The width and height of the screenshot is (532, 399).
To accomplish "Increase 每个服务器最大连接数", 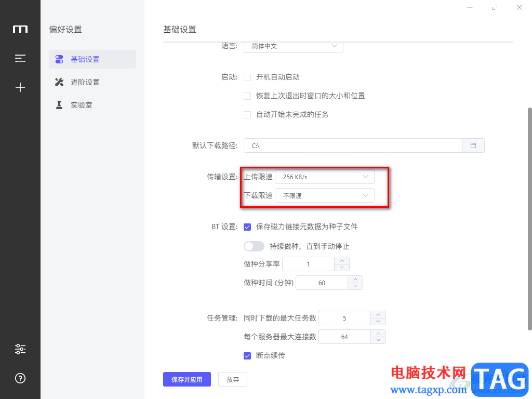I will point(378,333).
